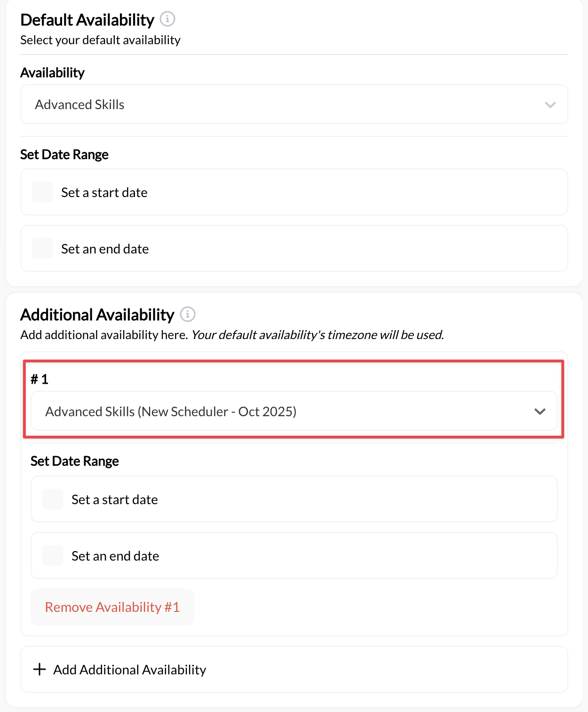The width and height of the screenshot is (588, 712).
Task: Click the chevron on the Availability #1 selector
Action: [540, 411]
